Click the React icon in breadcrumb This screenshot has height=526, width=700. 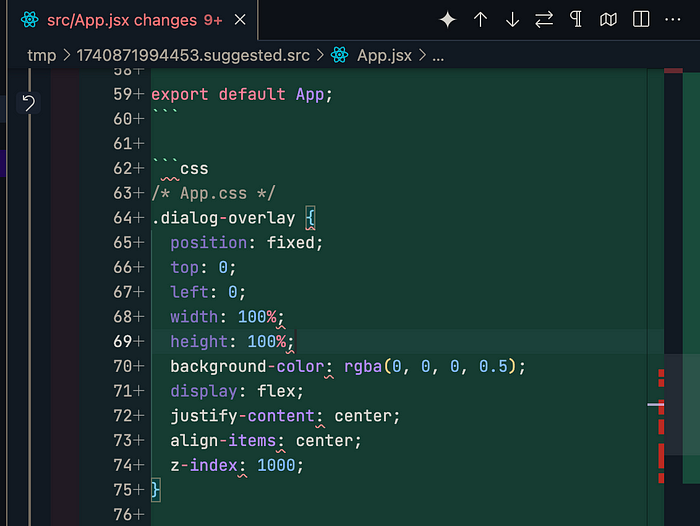pyautogui.click(x=339, y=55)
